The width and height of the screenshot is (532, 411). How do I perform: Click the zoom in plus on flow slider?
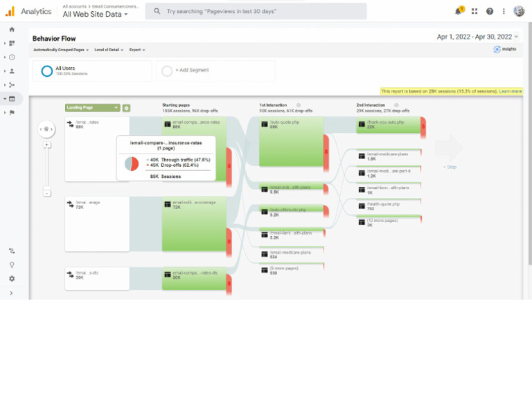point(47,145)
